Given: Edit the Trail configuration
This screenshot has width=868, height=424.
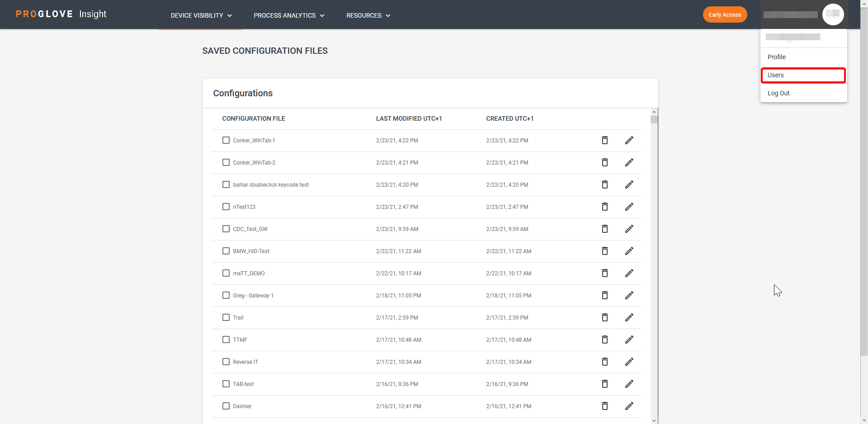Looking at the screenshot, I should 629,317.
